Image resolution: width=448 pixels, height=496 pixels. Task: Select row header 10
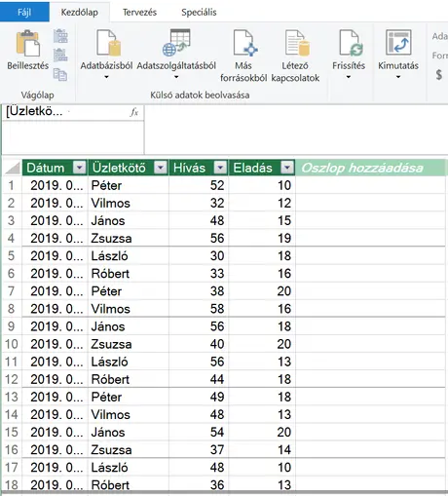[x=12, y=344]
